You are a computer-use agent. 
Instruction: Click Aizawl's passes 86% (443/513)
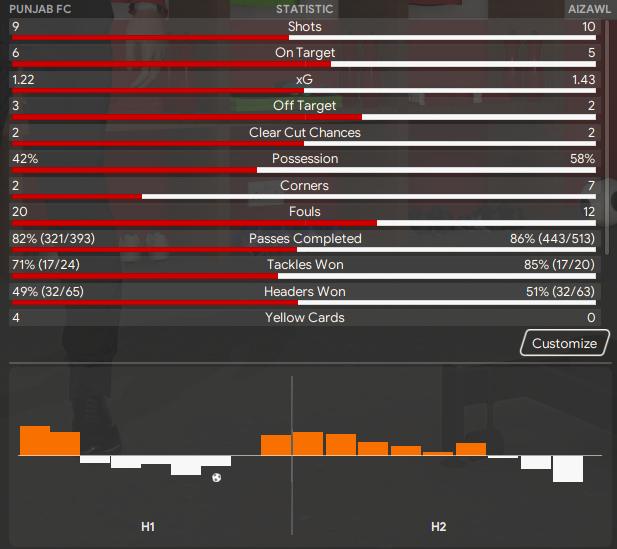(x=552, y=238)
